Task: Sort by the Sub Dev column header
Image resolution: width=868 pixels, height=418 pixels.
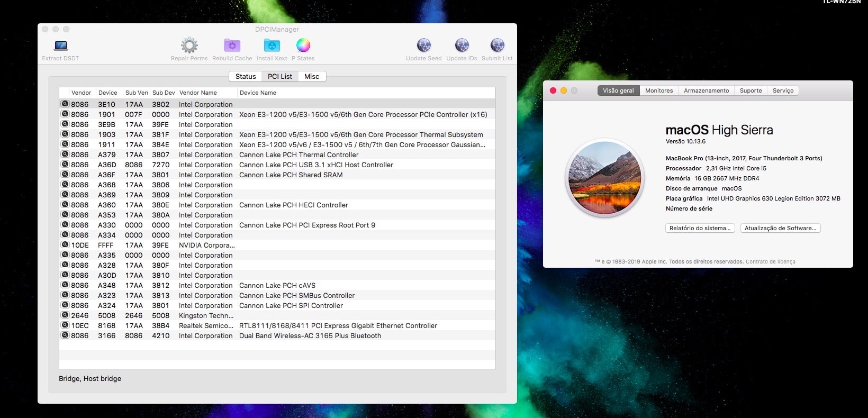Action: point(164,93)
